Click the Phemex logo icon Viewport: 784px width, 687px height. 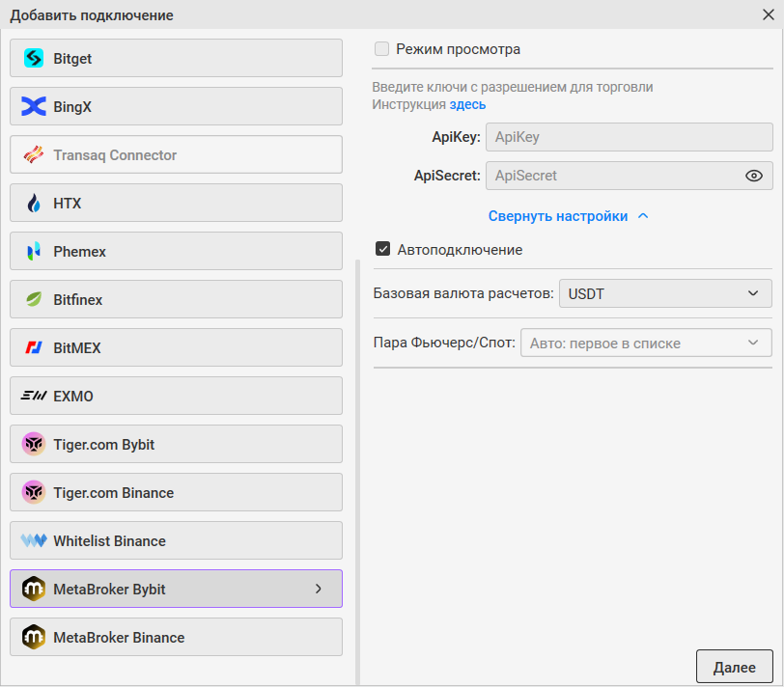point(34,251)
